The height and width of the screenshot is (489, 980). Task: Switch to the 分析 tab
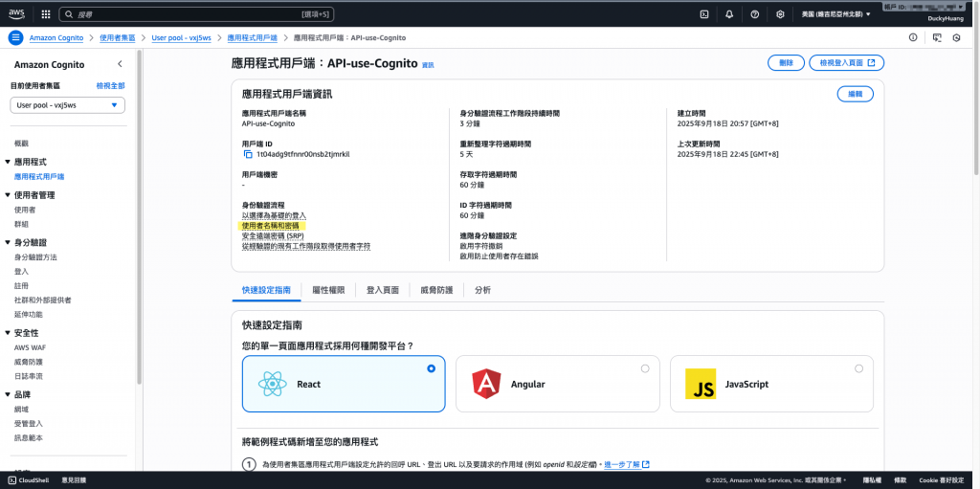[482, 290]
